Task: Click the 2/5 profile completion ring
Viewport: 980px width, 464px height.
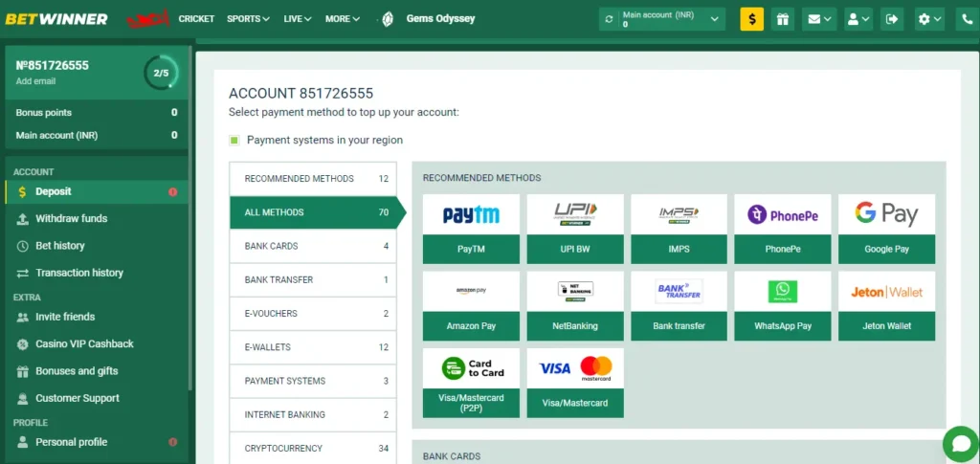Action: point(161,73)
